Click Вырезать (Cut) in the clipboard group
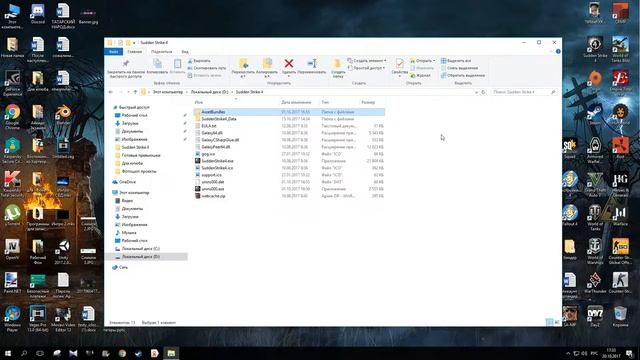The image size is (640, 360). coord(199,61)
